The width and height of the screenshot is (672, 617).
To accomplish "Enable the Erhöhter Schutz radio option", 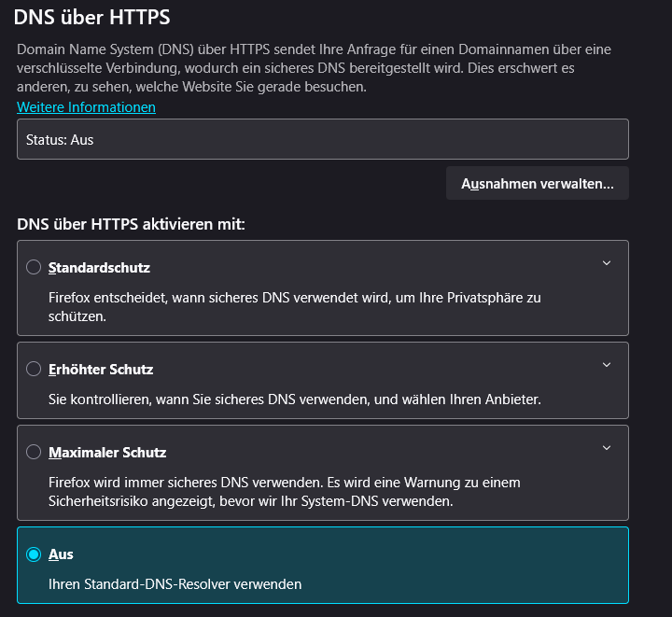I will 34,370.
